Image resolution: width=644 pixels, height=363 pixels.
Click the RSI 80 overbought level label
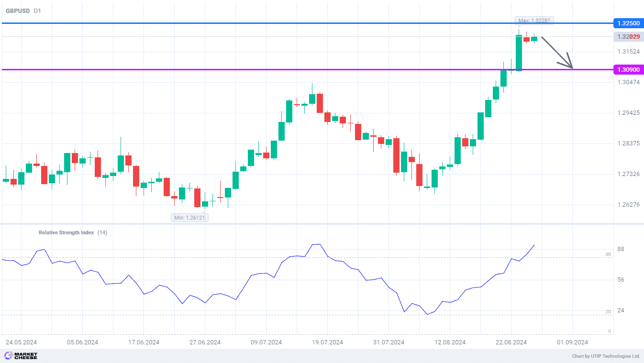[x=608, y=254]
